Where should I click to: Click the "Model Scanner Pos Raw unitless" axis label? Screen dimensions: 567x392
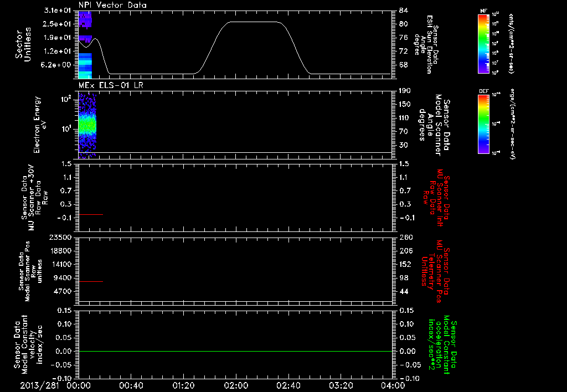click(30, 271)
